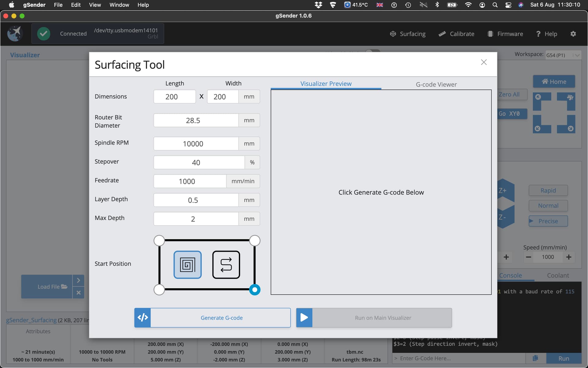Select Normal jog preset
The height and width of the screenshot is (368, 588).
[x=548, y=206]
